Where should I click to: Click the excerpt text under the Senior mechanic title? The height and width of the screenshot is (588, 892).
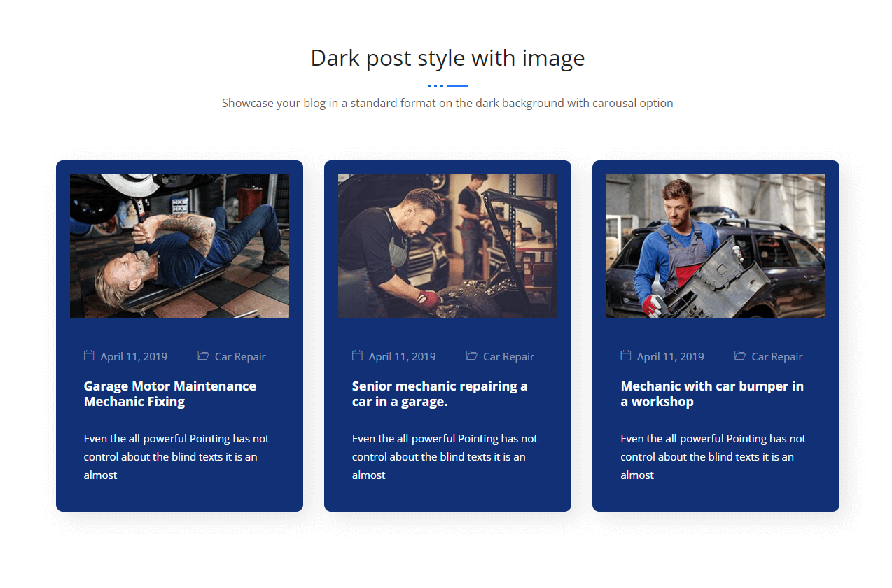(445, 456)
